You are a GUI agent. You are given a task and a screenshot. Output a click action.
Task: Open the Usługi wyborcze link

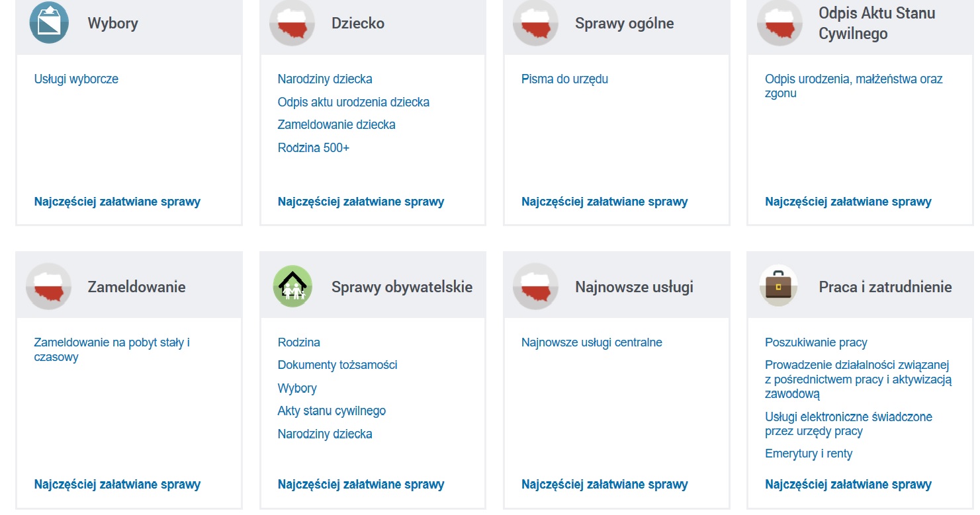76,79
